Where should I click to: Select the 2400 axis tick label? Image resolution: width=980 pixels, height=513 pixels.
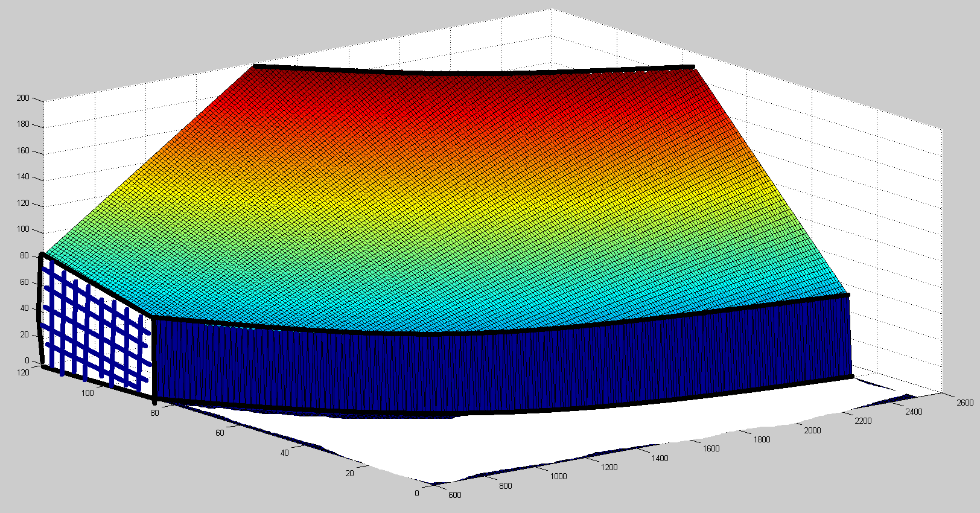coord(914,412)
